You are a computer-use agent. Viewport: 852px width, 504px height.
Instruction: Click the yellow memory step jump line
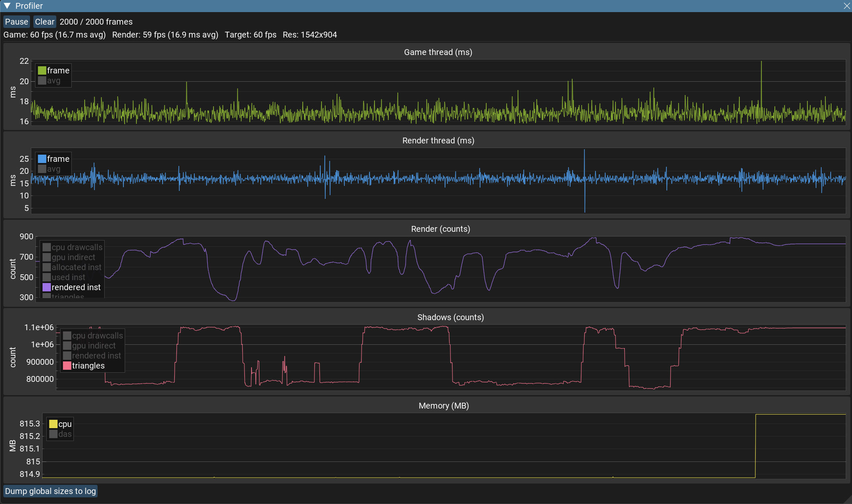pos(755,446)
